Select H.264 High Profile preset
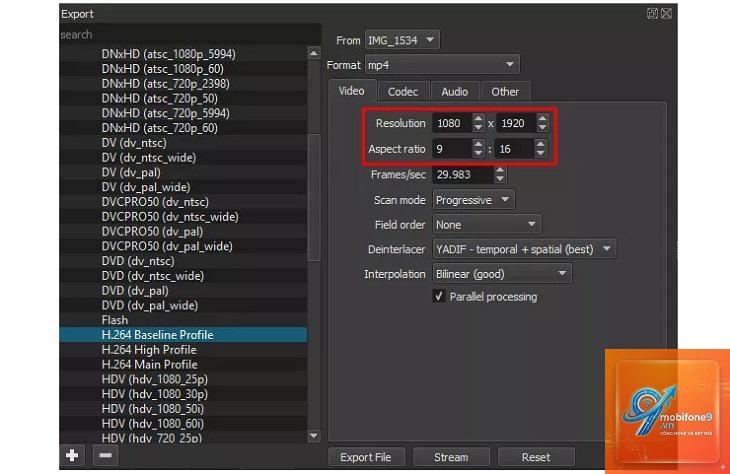 [183, 350]
